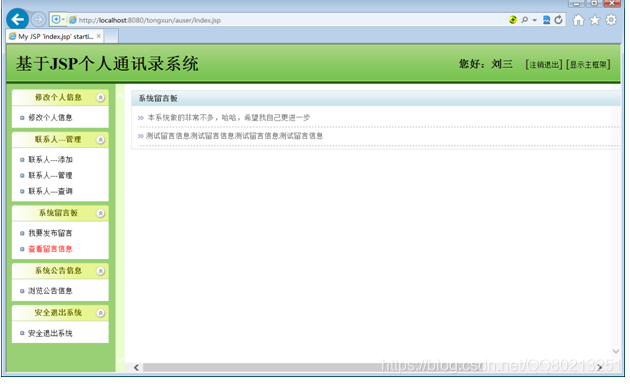Select message 测试留言信息测试留言信息

point(235,136)
